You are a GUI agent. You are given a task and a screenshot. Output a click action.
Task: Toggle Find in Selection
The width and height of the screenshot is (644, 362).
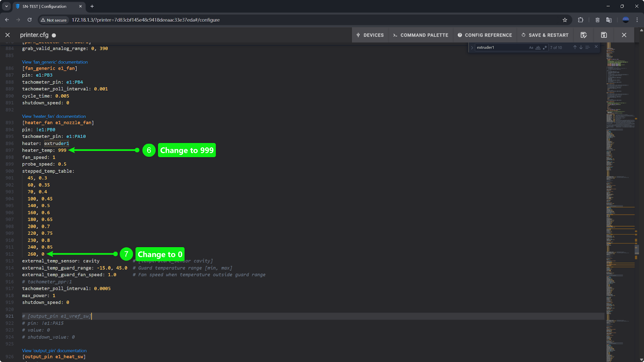tap(587, 47)
